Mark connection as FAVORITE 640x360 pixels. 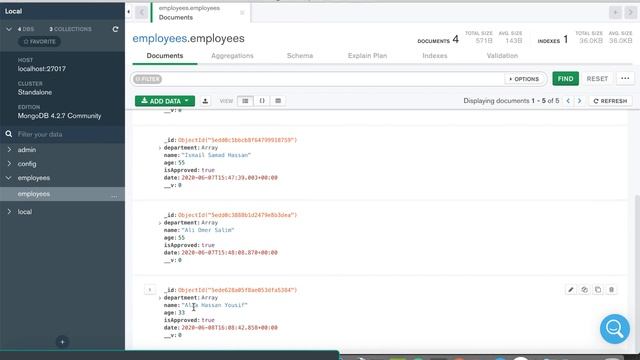point(40,42)
